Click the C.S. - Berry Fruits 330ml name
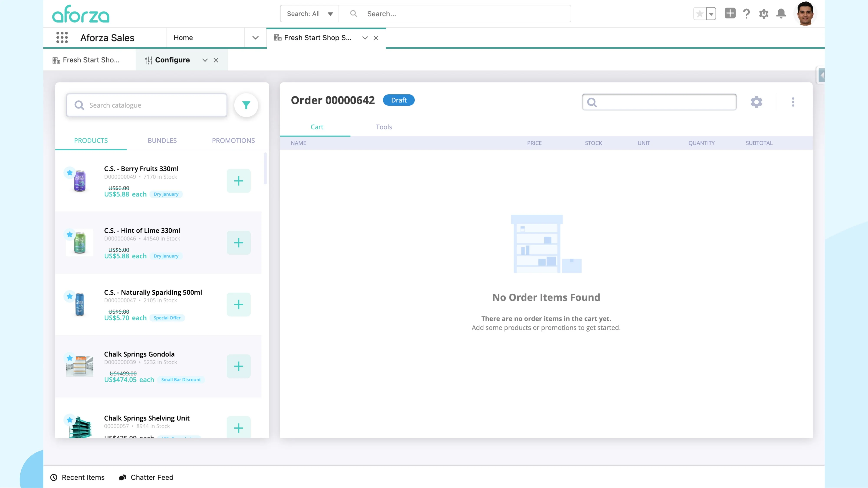Viewport: 868px width, 488px height. 141,169
